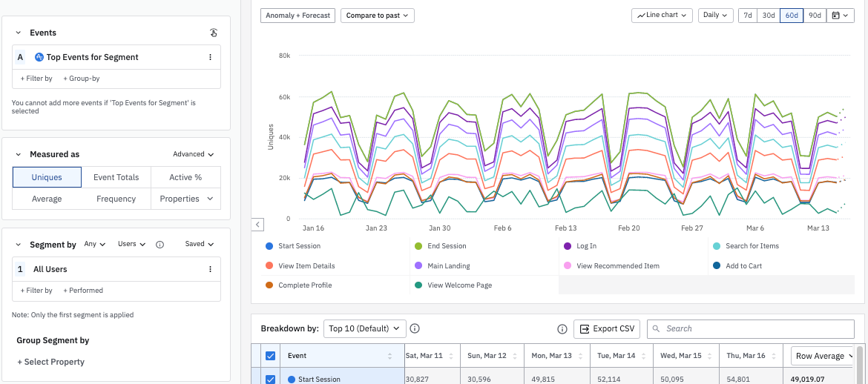Screen dimensions: 868x384
Task: Toggle the select-all checkbox in the table header
Action: (x=270, y=356)
